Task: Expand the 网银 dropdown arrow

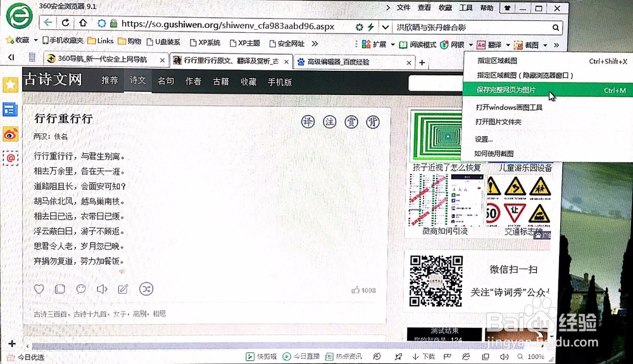Action: [471, 45]
